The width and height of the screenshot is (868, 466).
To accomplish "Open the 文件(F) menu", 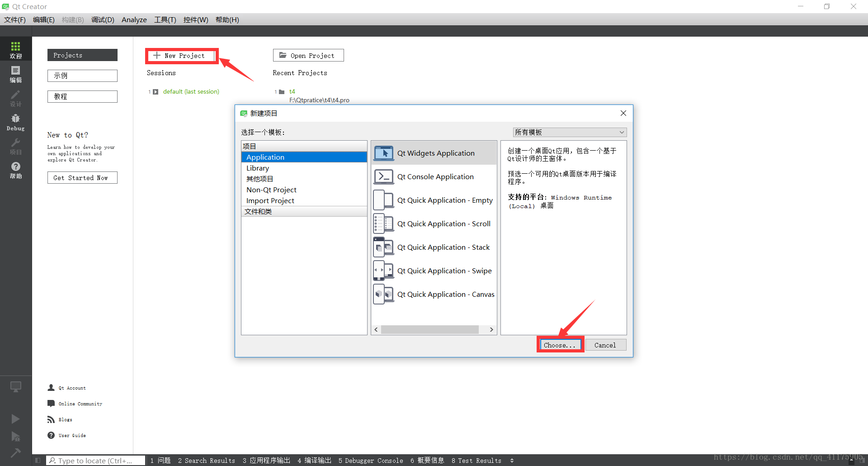I will pyautogui.click(x=15, y=19).
